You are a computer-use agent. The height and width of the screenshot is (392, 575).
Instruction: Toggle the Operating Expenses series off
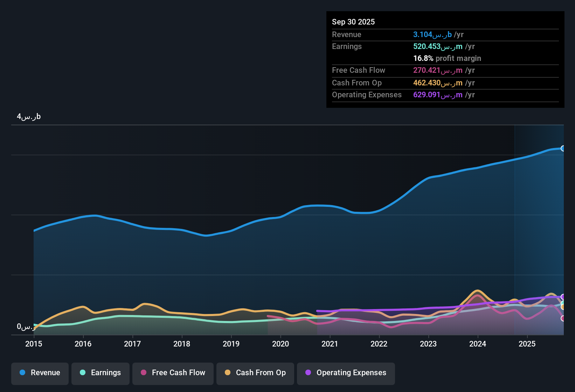(x=346, y=373)
